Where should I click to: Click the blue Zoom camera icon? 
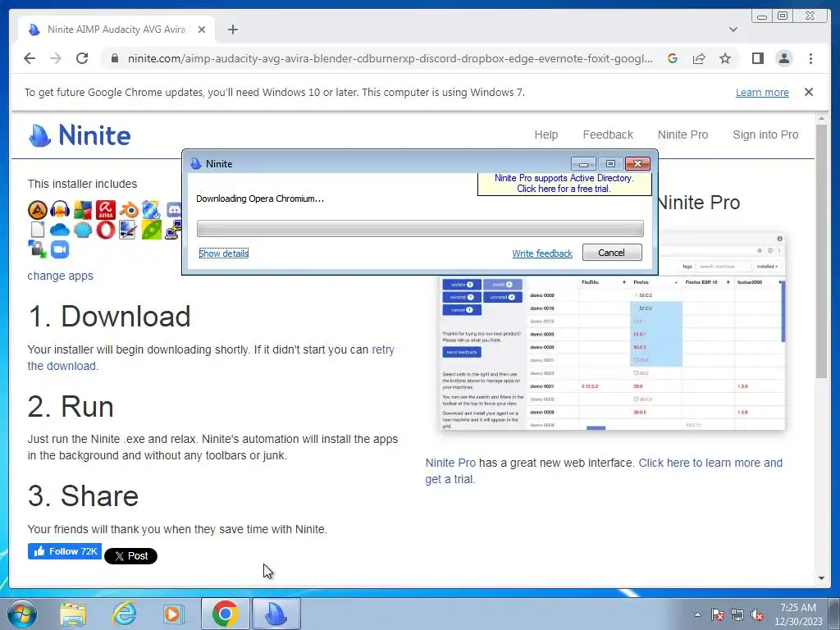60,249
